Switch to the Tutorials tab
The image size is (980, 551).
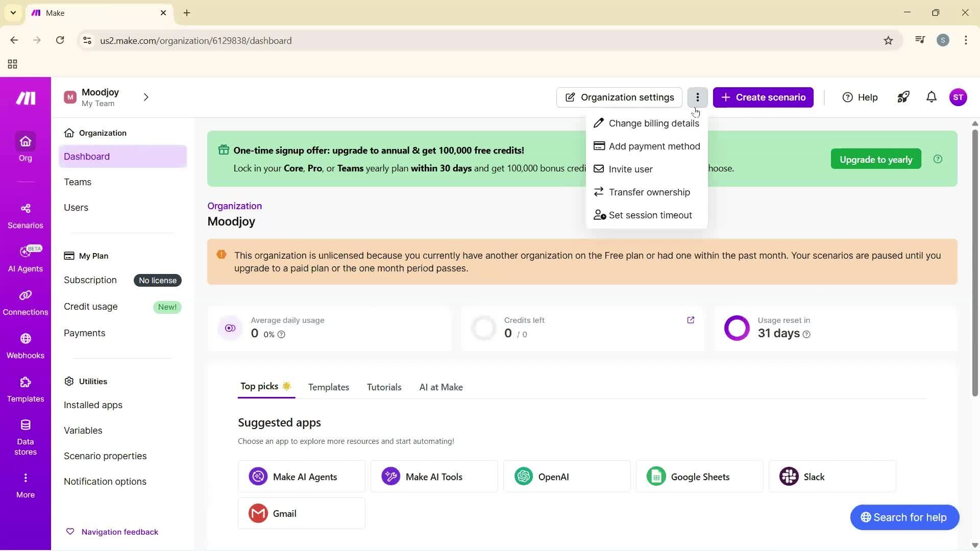click(384, 387)
